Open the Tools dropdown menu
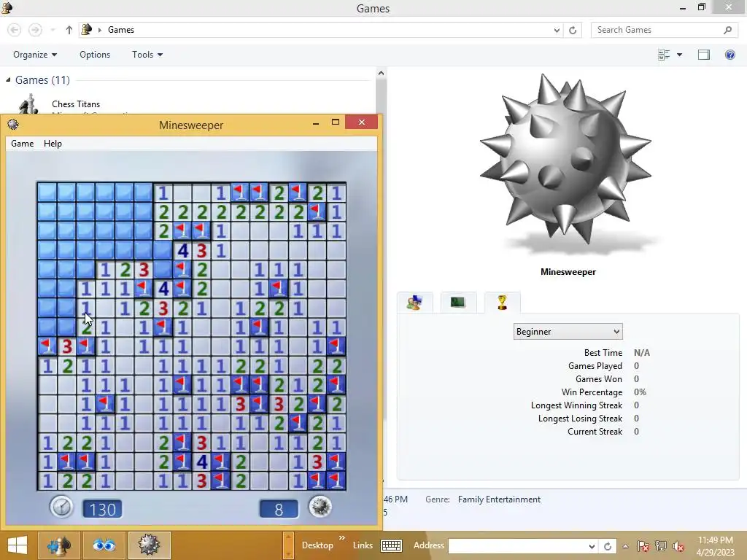The height and width of the screenshot is (560, 747). 147,54
